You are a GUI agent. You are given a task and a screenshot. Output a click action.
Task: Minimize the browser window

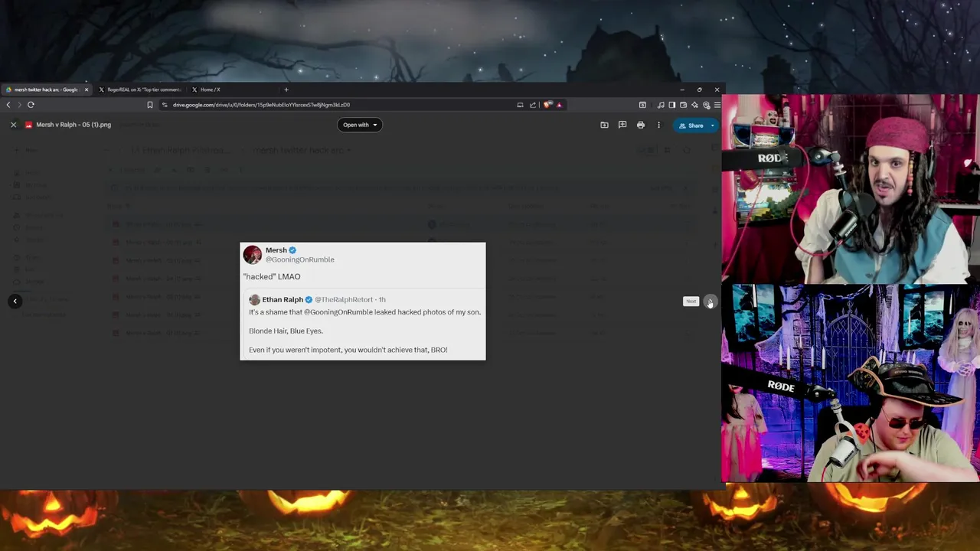[x=681, y=90]
